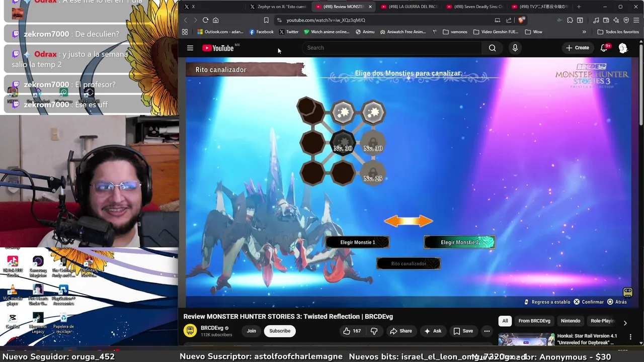Open Papelera de reciclaje on desktop
Screen dimensions: 644x362
63,323
